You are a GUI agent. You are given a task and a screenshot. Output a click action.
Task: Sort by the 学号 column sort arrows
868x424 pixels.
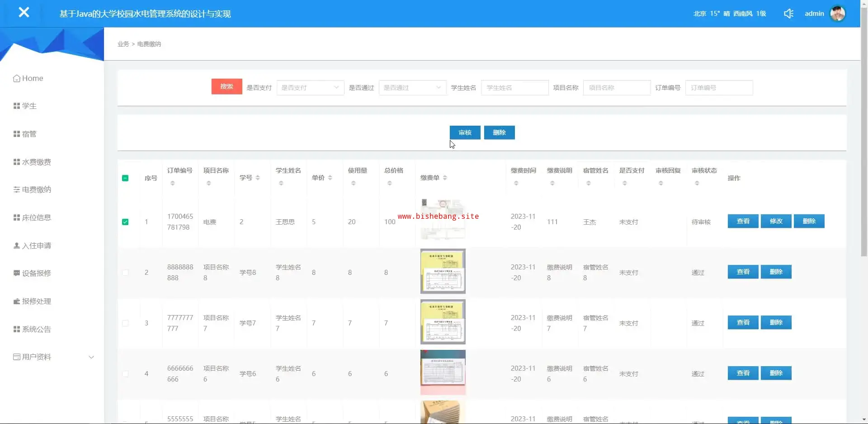[258, 178]
